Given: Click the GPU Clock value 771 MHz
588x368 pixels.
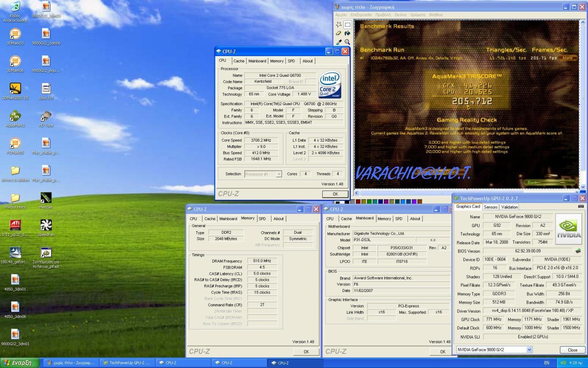Looking at the screenshot, I should (x=494, y=319).
